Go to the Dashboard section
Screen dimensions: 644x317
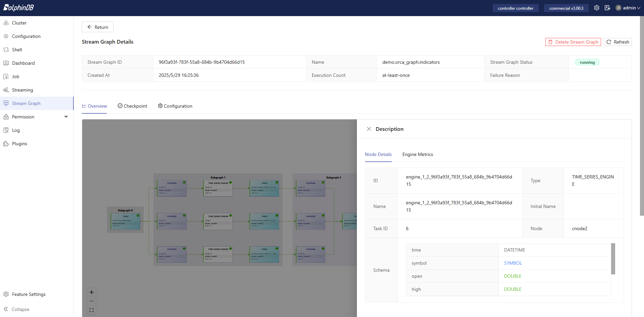click(23, 63)
